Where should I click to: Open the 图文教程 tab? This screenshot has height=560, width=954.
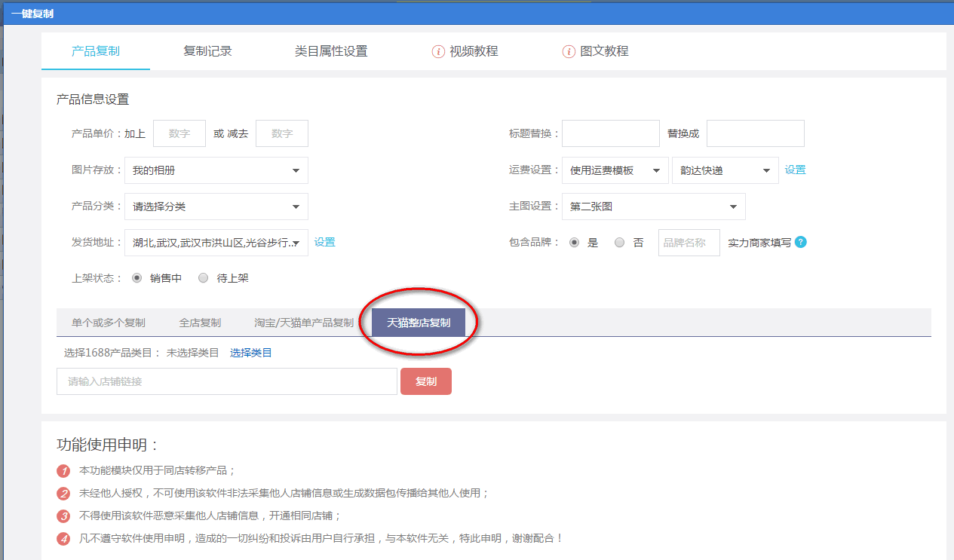coord(605,51)
